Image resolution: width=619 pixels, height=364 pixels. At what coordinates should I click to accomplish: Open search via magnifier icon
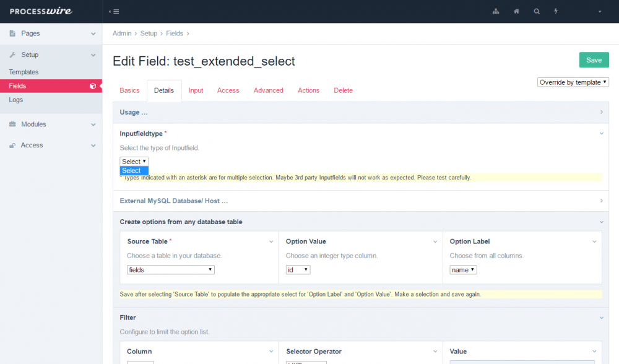(x=537, y=12)
